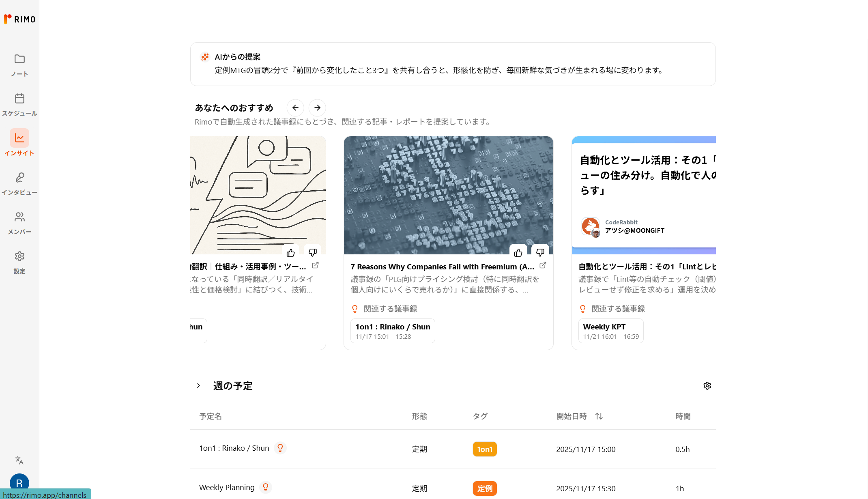Open the ノート folder icon in sidebar
This screenshot has width=868, height=499.
click(x=19, y=59)
